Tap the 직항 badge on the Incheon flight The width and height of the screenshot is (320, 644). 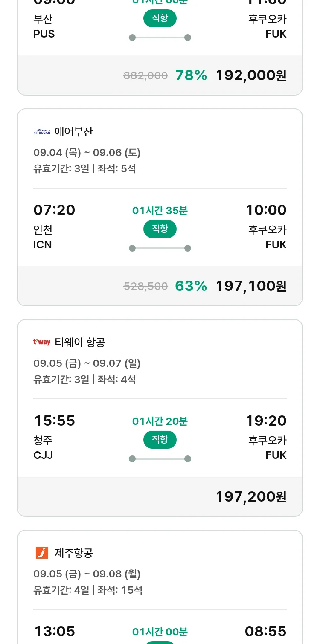pyautogui.click(x=160, y=229)
